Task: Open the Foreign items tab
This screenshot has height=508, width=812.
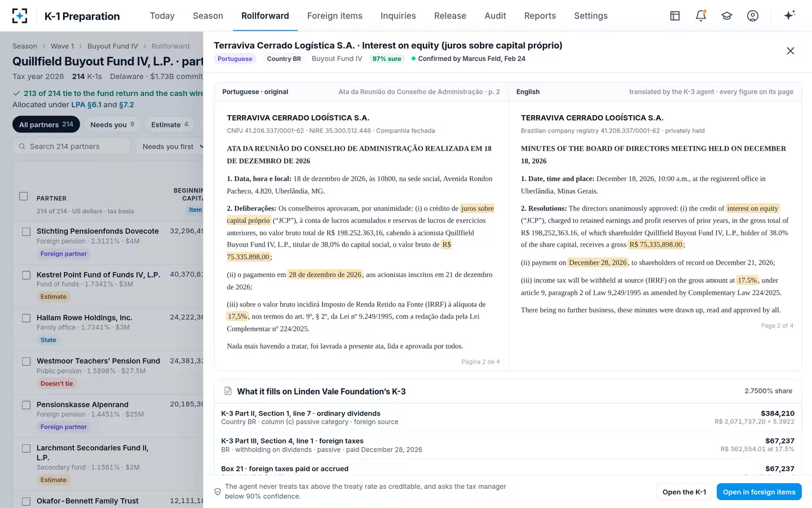Action: click(335, 16)
